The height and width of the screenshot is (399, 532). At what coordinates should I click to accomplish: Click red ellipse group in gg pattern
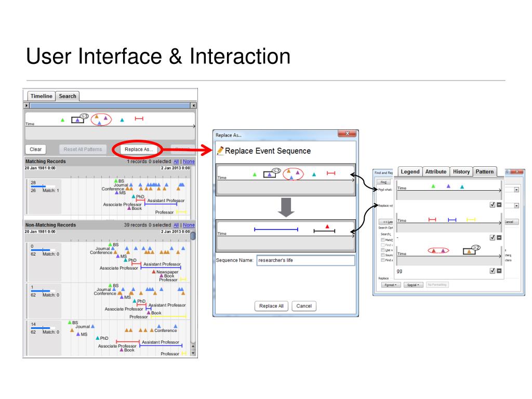[x=438, y=251]
